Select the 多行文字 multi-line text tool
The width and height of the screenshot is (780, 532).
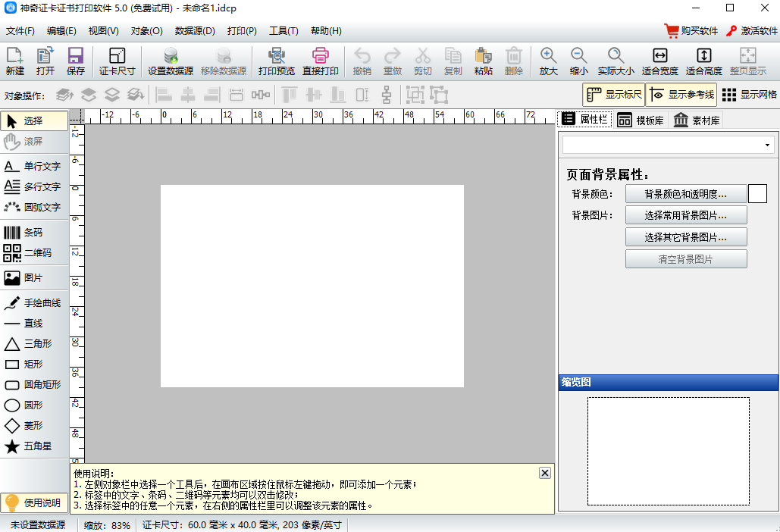click(x=34, y=186)
